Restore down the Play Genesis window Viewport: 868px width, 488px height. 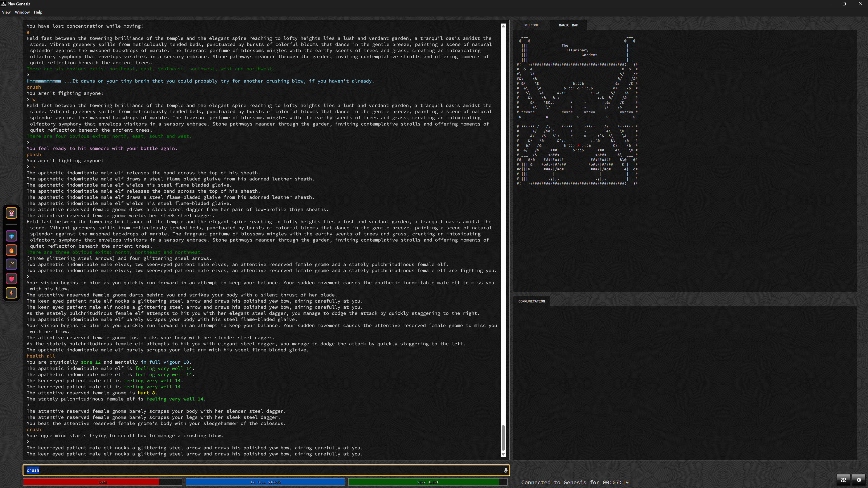(844, 4)
